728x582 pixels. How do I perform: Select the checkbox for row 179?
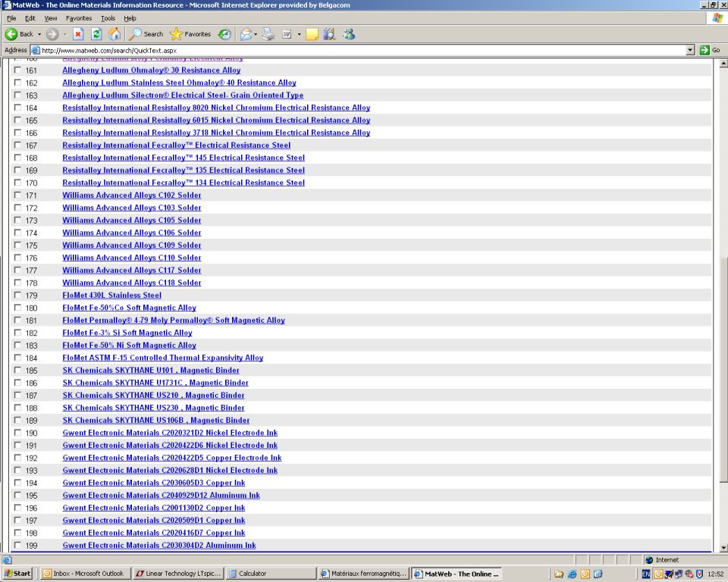17,296
